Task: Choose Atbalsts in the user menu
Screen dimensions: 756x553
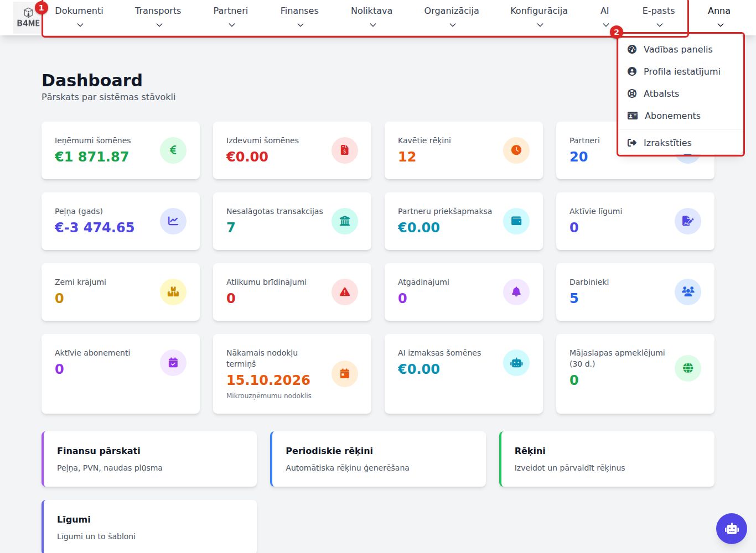Action: pos(680,93)
